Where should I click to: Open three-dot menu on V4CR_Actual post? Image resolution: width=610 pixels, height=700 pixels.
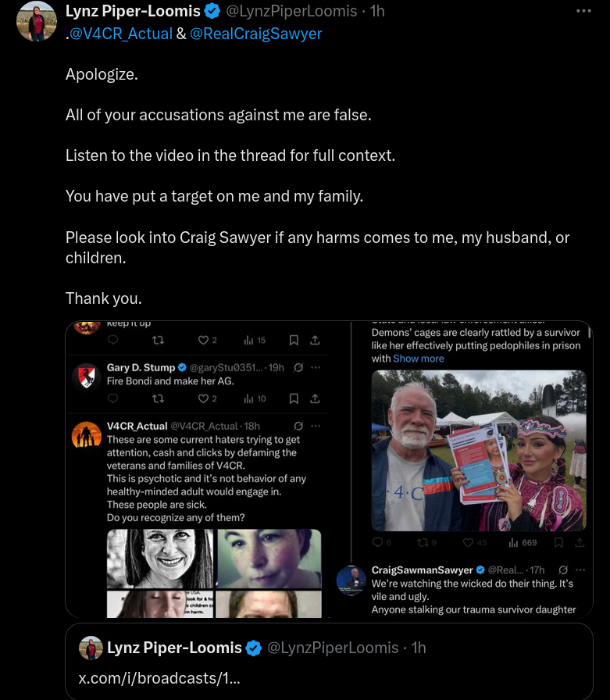click(316, 426)
